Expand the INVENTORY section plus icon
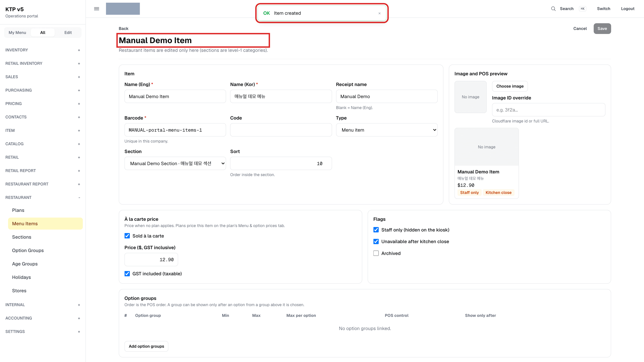The image size is (644, 362). [79, 50]
